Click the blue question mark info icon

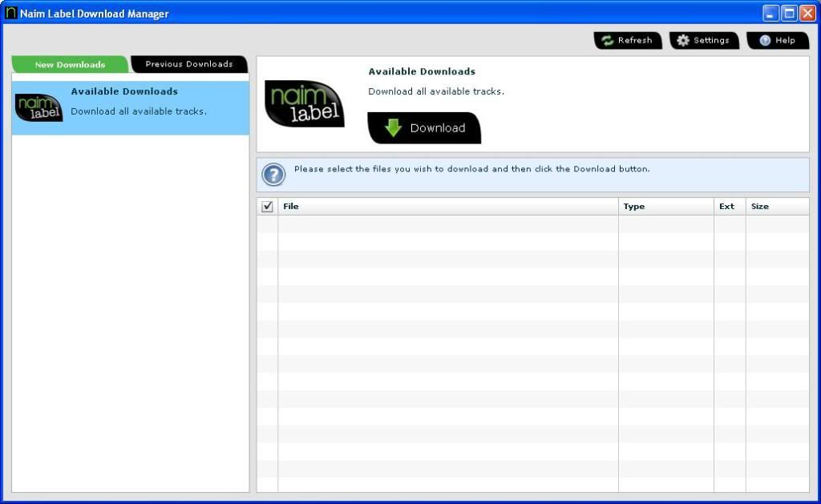tap(274, 175)
